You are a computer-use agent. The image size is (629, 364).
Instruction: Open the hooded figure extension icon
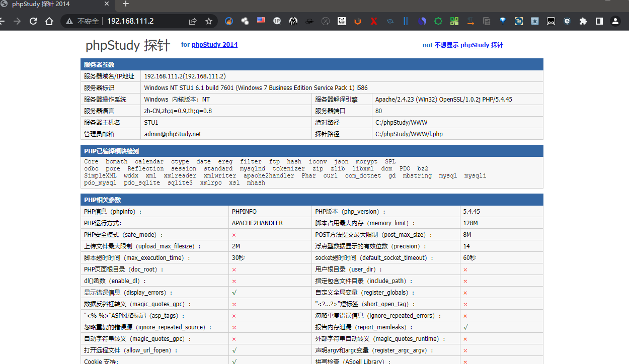coord(293,21)
